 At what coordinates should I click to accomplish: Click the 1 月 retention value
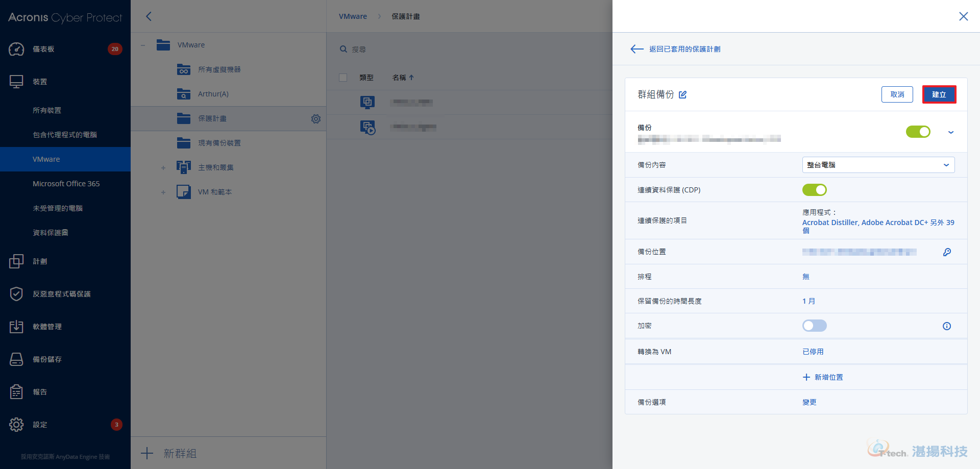click(x=809, y=301)
